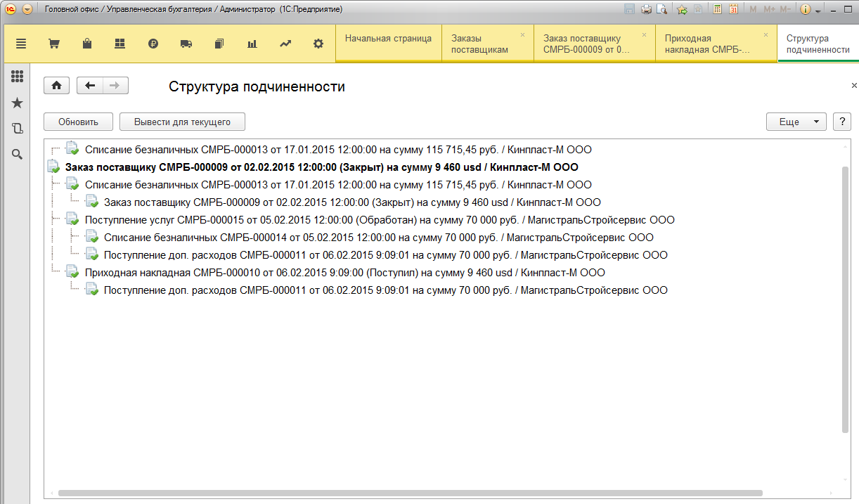This screenshot has width=859, height=504.
Task: Click the form title Структура подчиненности
Action: [x=257, y=86]
